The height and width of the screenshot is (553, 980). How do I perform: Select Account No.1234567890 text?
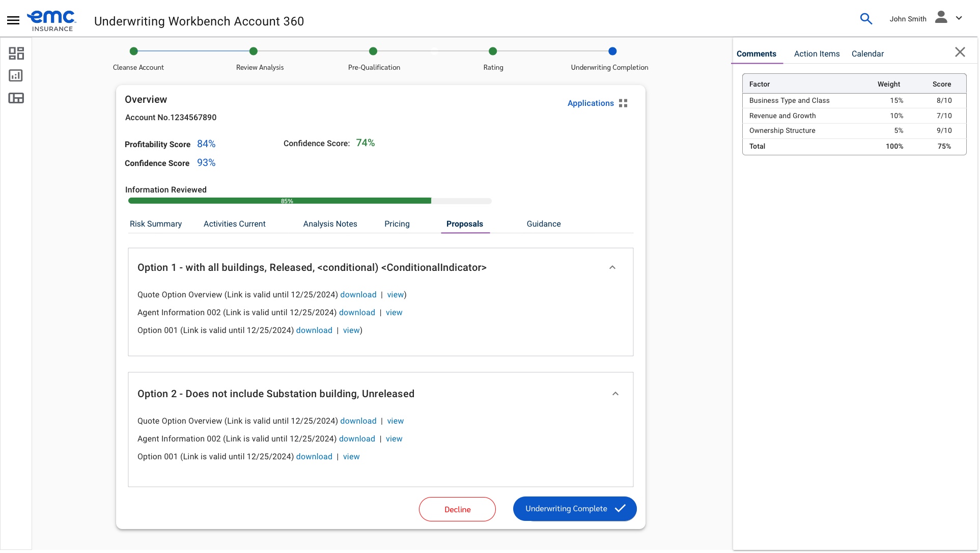click(171, 118)
